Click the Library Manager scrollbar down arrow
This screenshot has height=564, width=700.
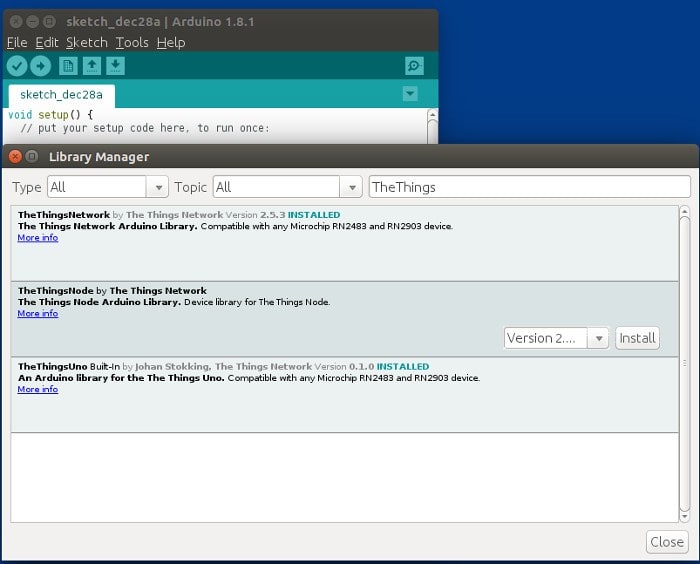(684, 517)
